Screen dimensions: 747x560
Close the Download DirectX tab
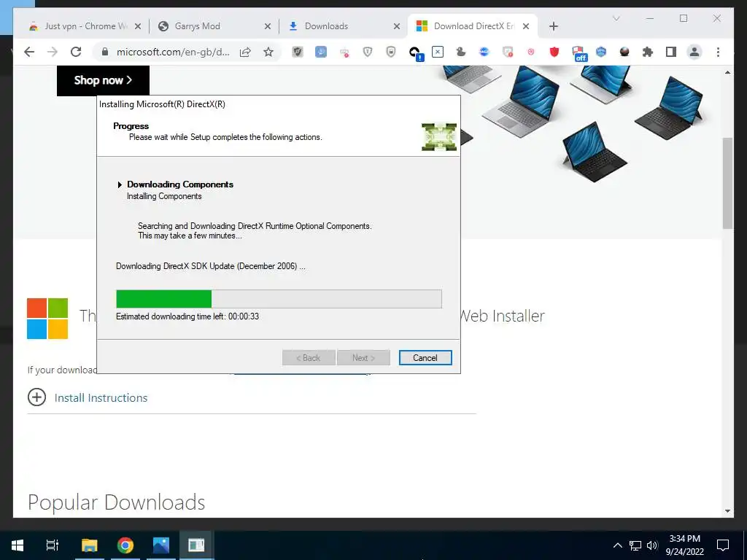click(526, 26)
